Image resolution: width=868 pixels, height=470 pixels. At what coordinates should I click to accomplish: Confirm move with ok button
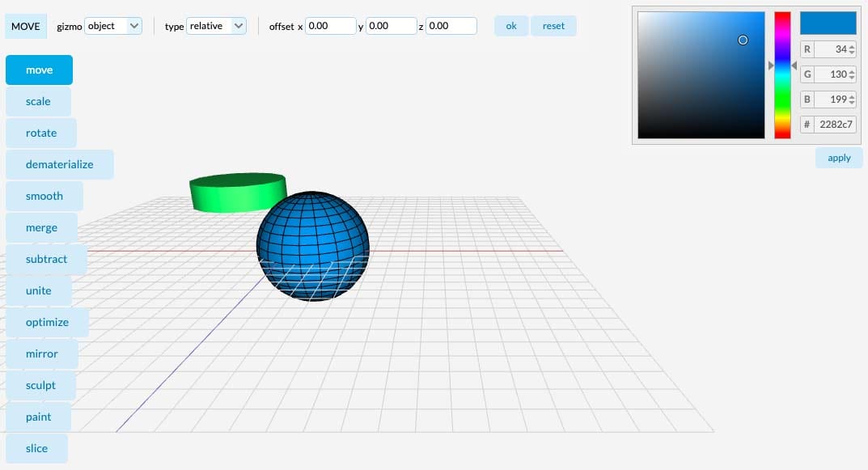(511, 26)
